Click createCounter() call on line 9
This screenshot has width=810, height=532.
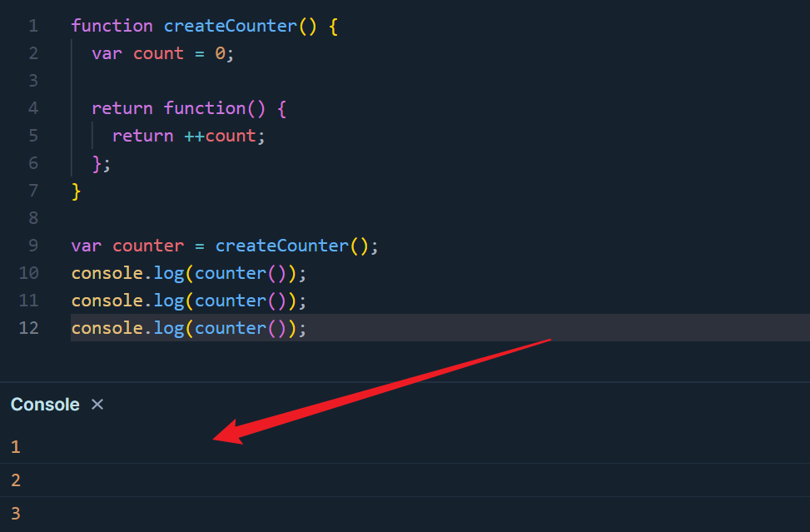tap(291, 246)
